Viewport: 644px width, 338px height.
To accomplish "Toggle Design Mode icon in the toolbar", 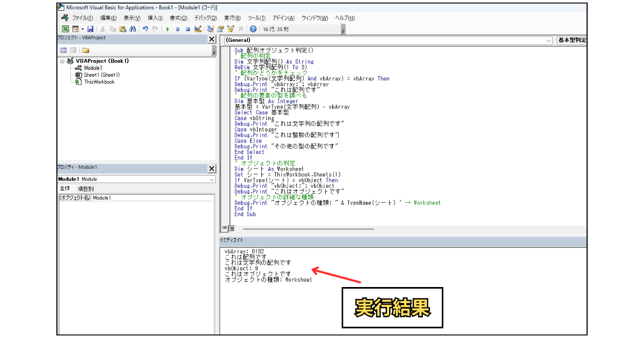I will 198,29.
